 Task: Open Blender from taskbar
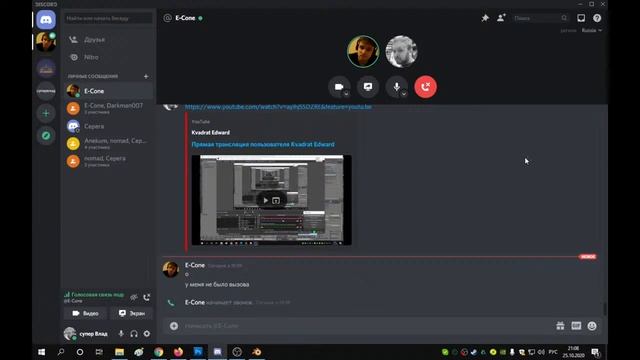(x=256, y=352)
